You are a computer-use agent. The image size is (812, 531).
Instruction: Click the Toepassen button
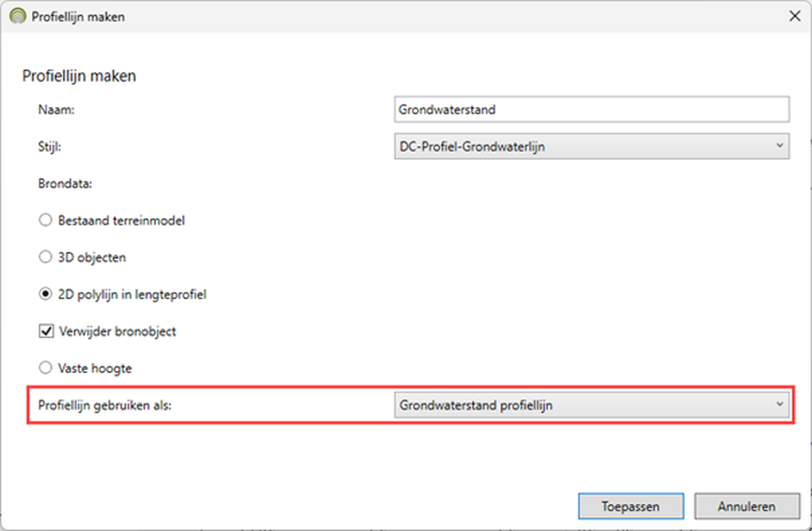tap(631, 506)
